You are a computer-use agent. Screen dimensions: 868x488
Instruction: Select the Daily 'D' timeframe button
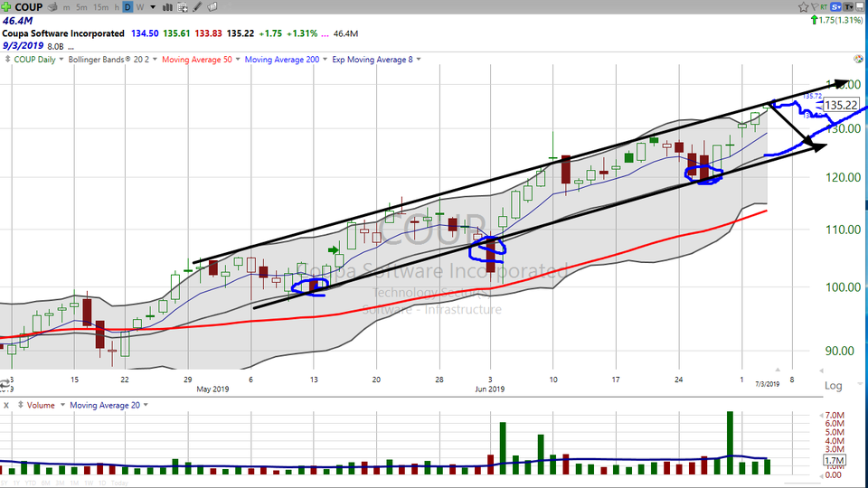coord(127,7)
